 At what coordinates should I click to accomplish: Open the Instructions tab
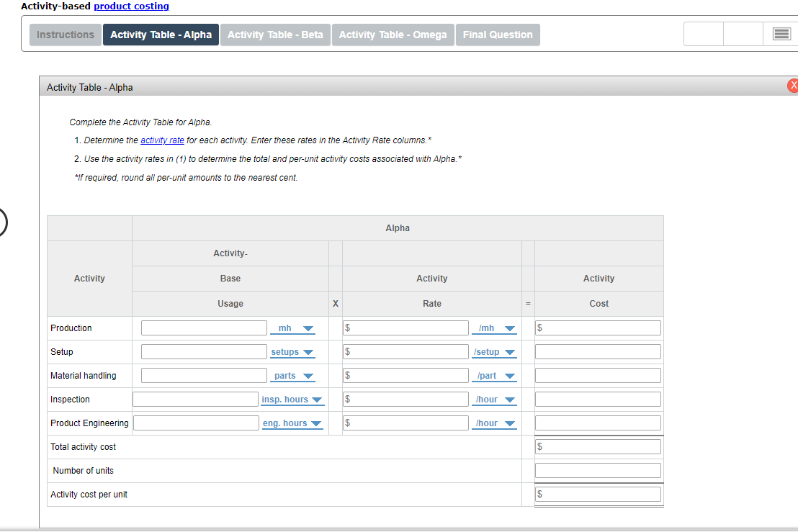point(65,35)
